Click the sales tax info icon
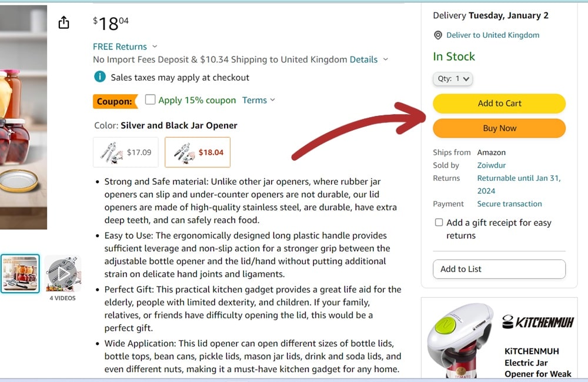Image resolution: width=588 pixels, height=382 pixels. (x=101, y=77)
